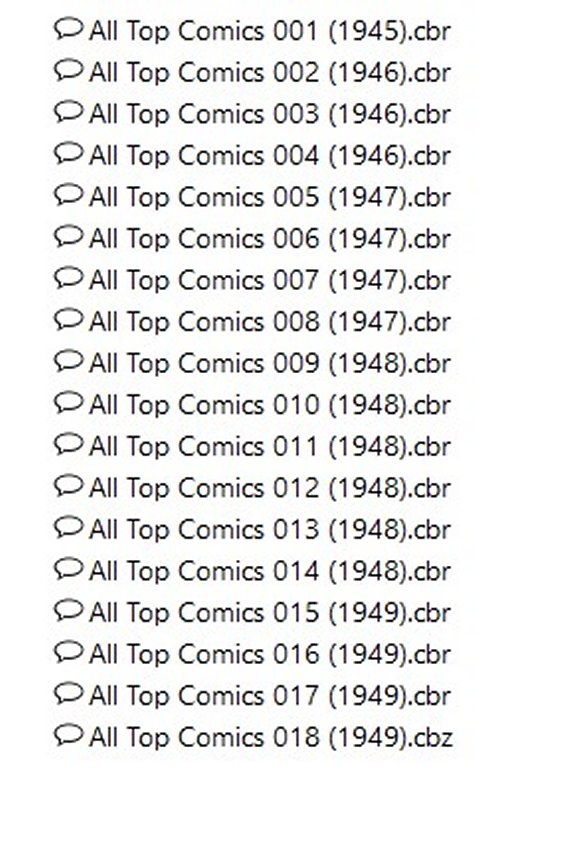576x845 pixels.
Task: Click the icon next to All Top Comics 003
Action: (68, 112)
